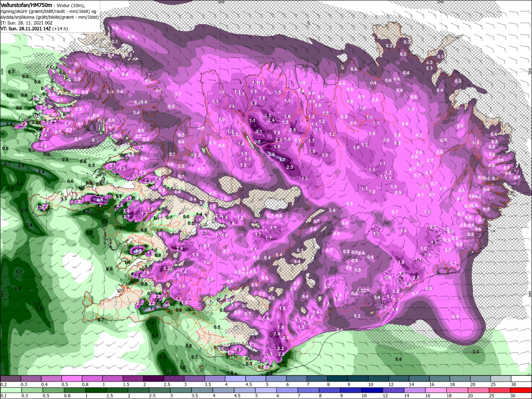The height and width of the screenshot is (399, 532).
Task: Pick the dark purple 2–2.5 swatch in the top scale
Action: [153, 378]
